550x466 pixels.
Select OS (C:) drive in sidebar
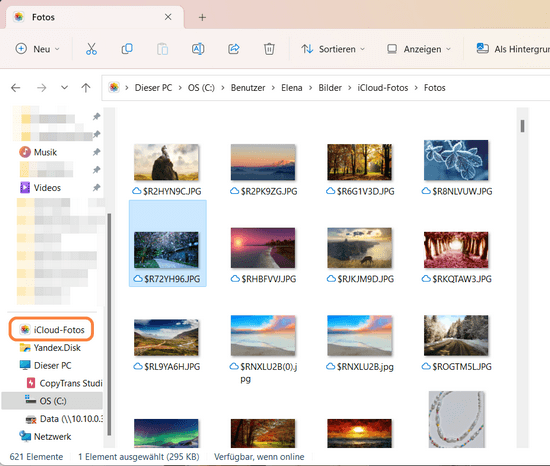tap(52, 401)
